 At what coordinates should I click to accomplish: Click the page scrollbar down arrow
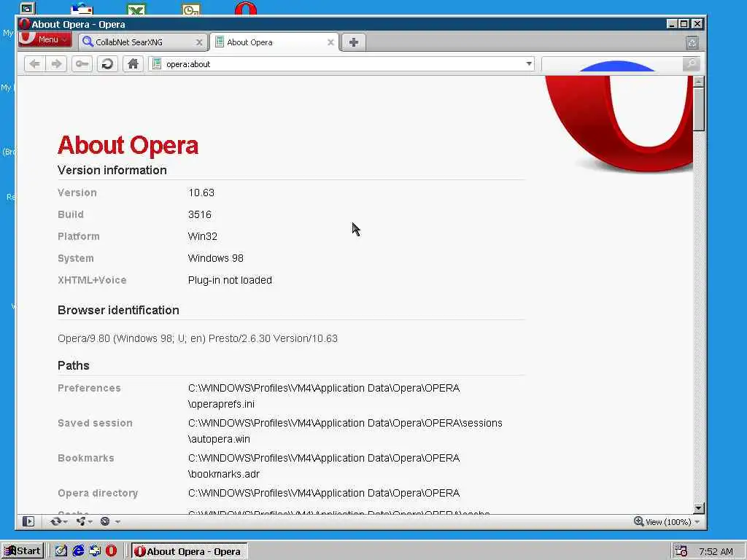coord(699,508)
